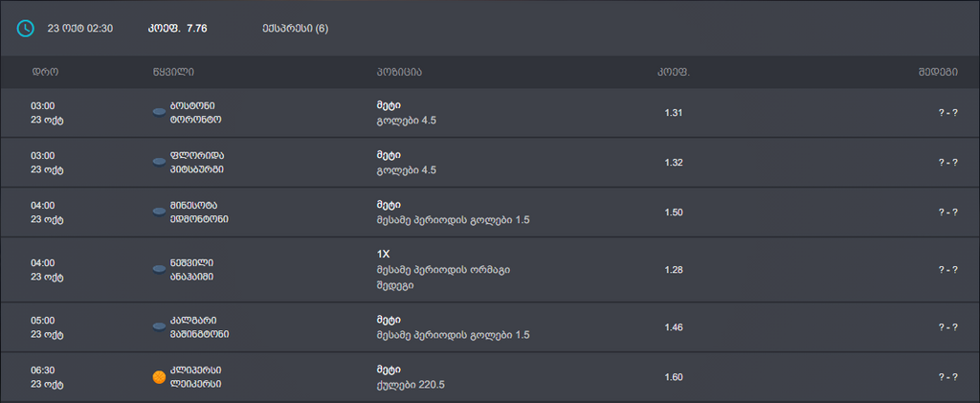Viewport: 980px width, 403px height.
Task: Click basketball icon beside კლიპერსი – ლეიკერსი
Action: click(159, 377)
